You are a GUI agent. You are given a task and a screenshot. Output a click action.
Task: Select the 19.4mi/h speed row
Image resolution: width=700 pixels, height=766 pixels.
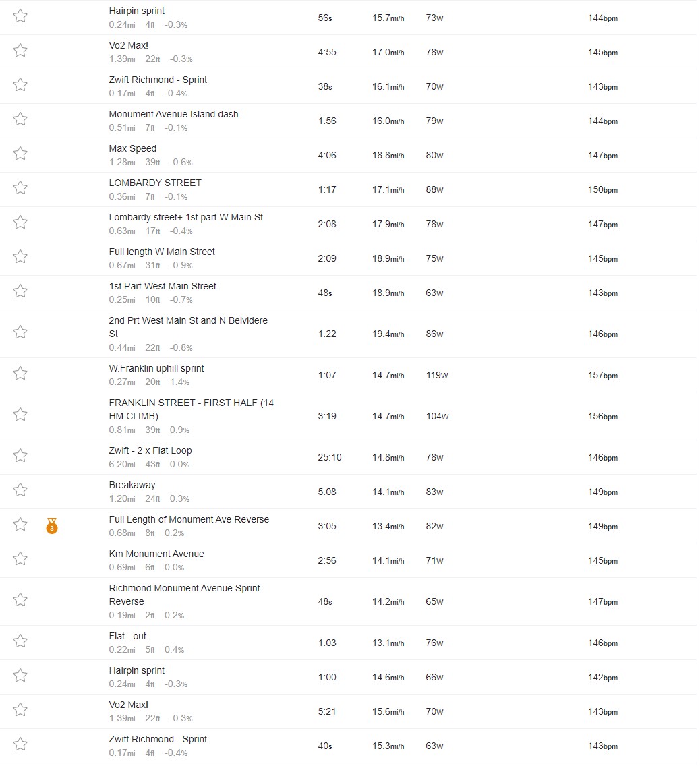[388, 334]
